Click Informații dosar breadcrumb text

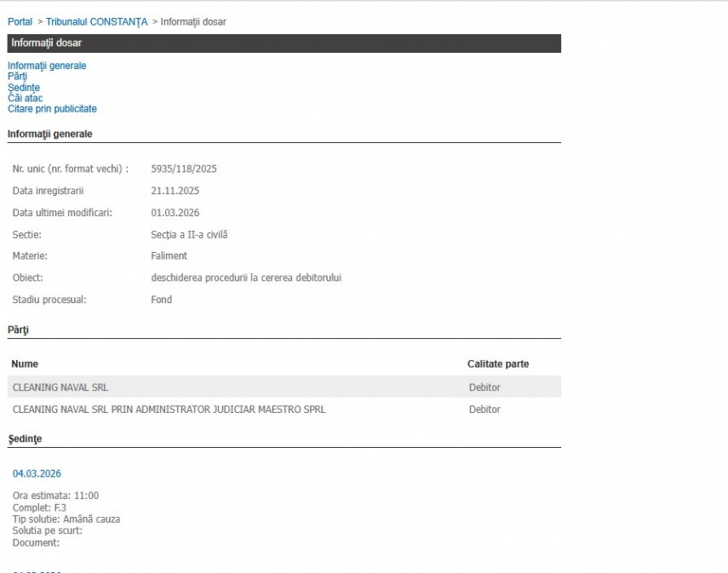pyautogui.click(x=193, y=21)
